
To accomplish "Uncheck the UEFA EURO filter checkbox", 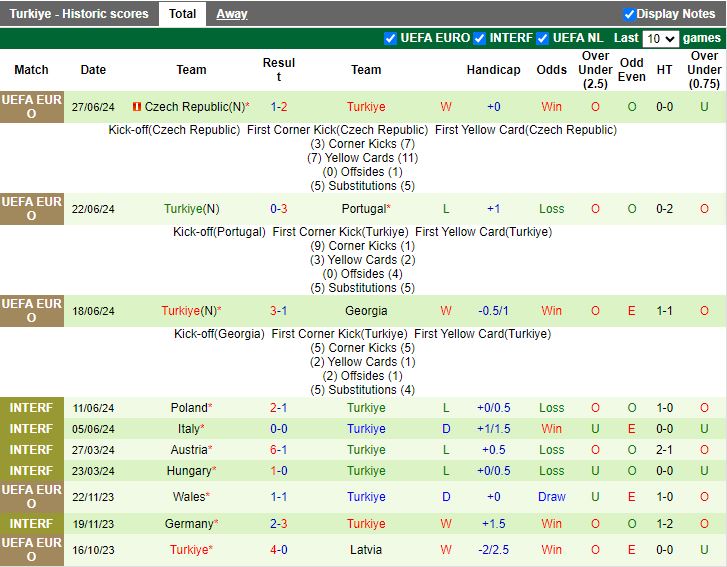I will [x=390, y=38].
